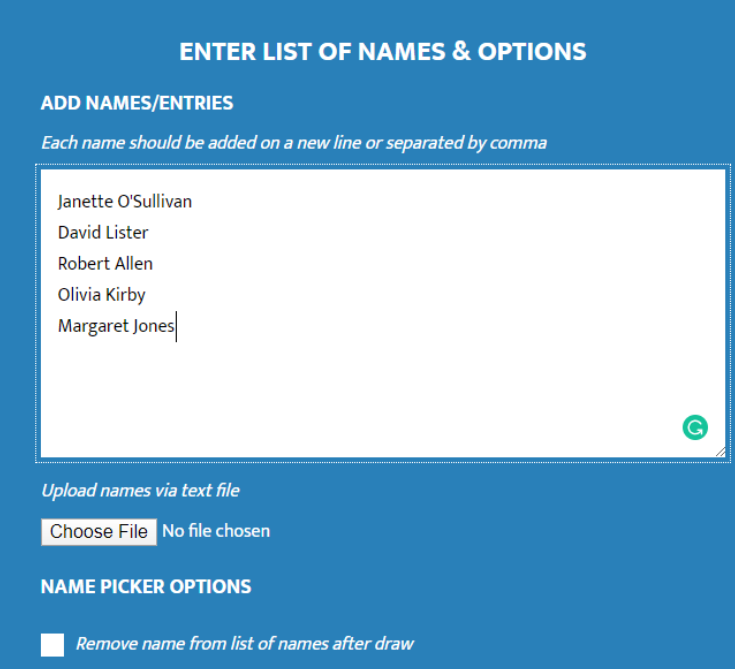The width and height of the screenshot is (735, 669).
Task: Click the textarea resize handle corner
Action: [x=720, y=451]
